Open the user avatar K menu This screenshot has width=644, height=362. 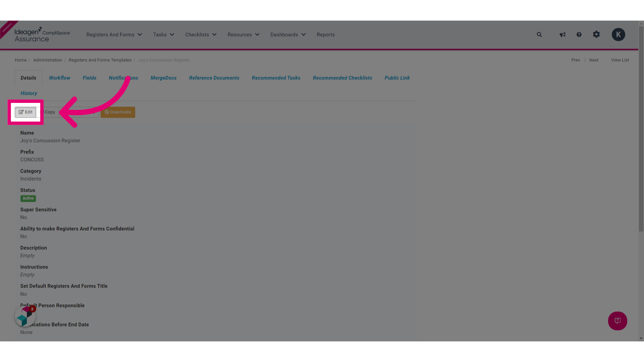point(618,35)
